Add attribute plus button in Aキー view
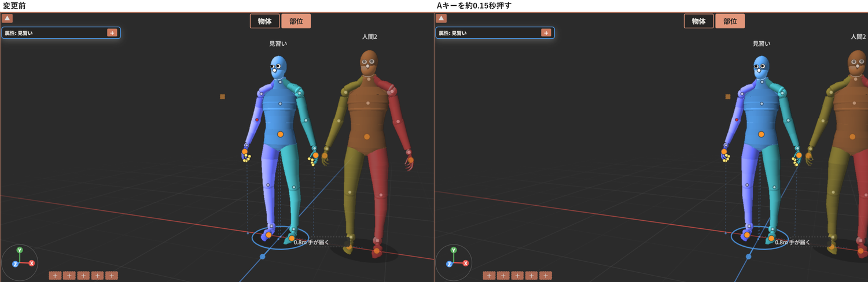Viewport: 868px width, 282px height. click(546, 33)
